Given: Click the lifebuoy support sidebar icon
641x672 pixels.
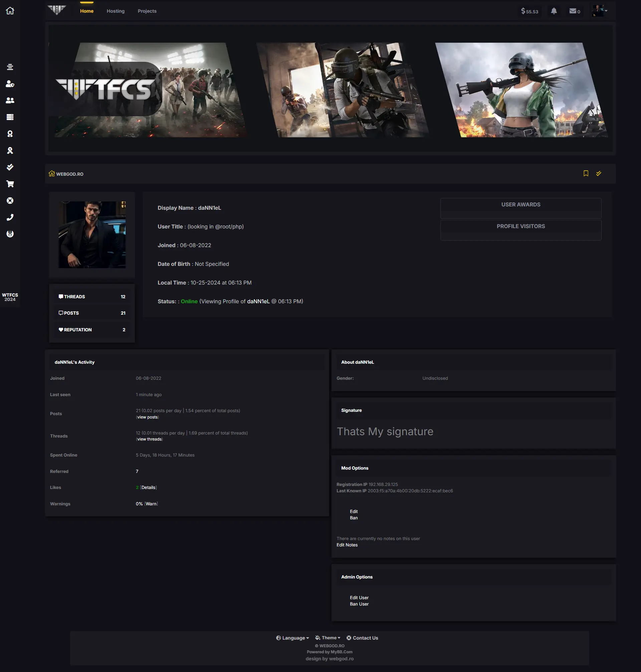Looking at the screenshot, I should coord(10,201).
